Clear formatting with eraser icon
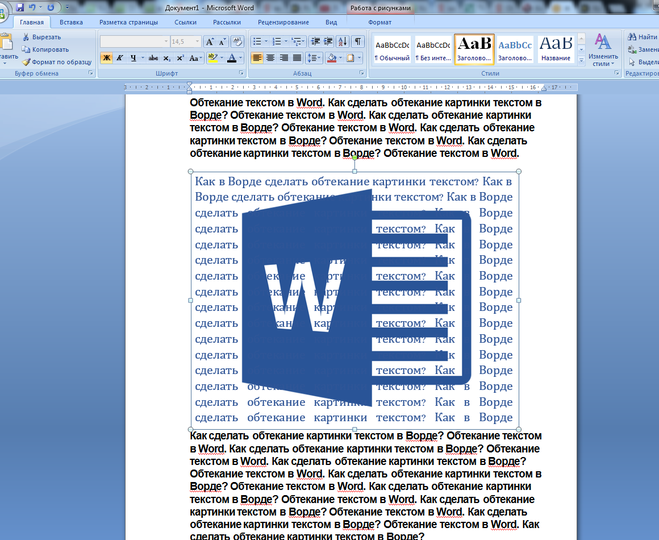 pyautogui.click(x=237, y=42)
